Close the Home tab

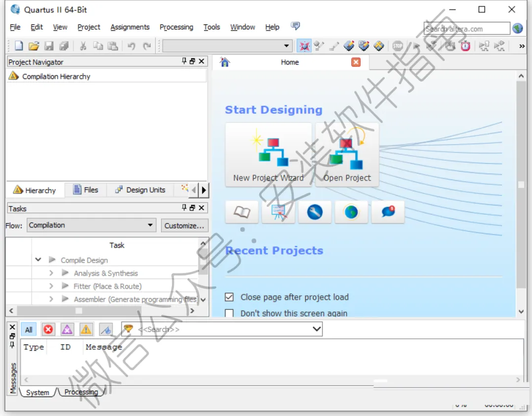[x=356, y=62]
